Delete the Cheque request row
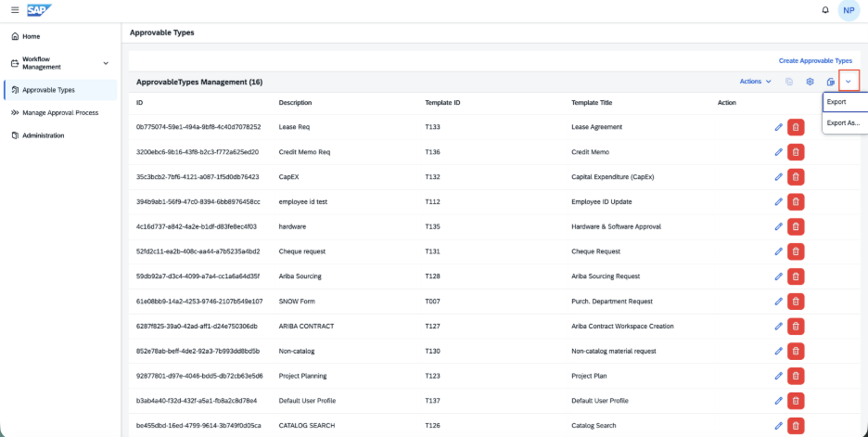868x437 pixels. (796, 251)
